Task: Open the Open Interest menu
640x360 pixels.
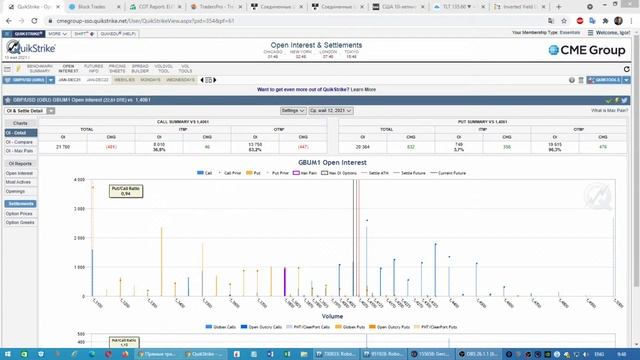Action: (x=68, y=69)
